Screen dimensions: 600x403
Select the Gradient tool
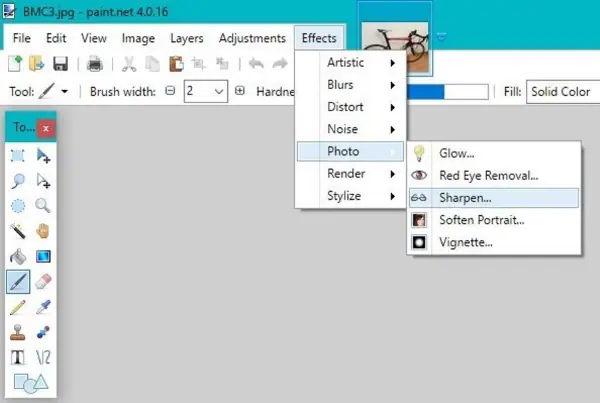coord(43,256)
